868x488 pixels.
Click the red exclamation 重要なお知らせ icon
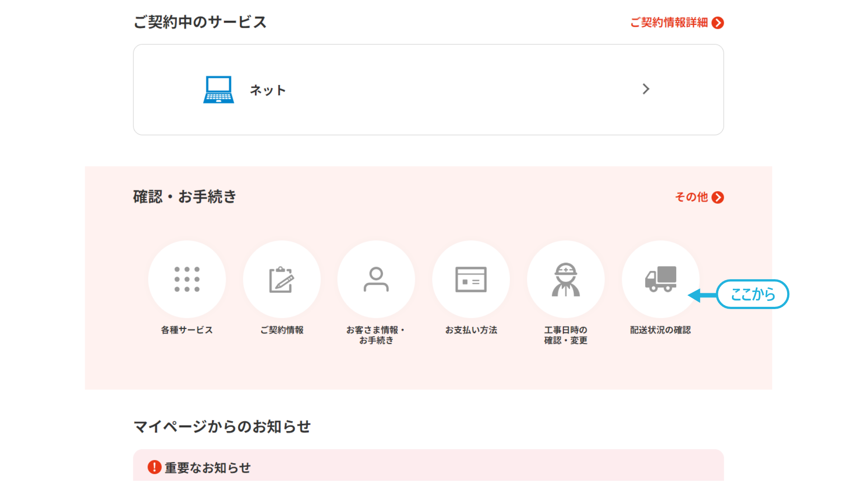(154, 467)
